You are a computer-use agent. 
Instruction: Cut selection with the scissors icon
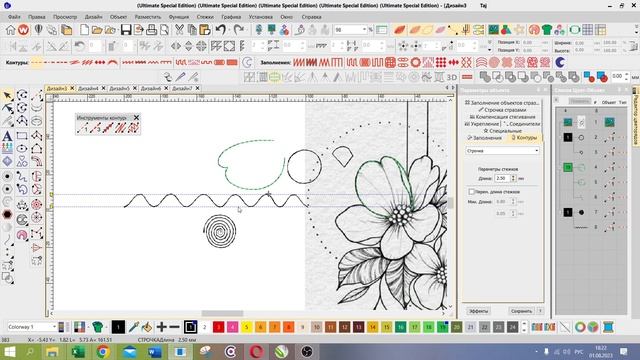(179, 30)
